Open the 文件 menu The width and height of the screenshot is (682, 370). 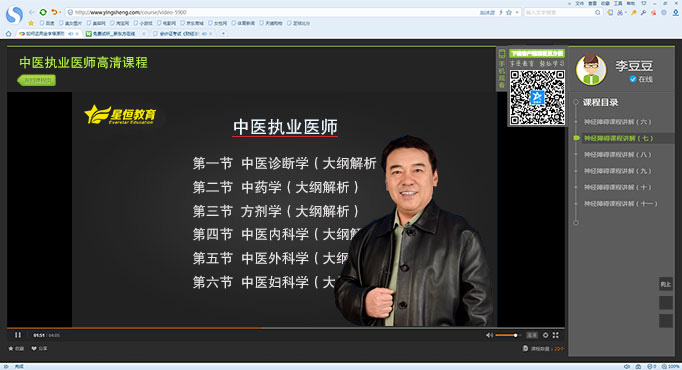click(580, 3)
